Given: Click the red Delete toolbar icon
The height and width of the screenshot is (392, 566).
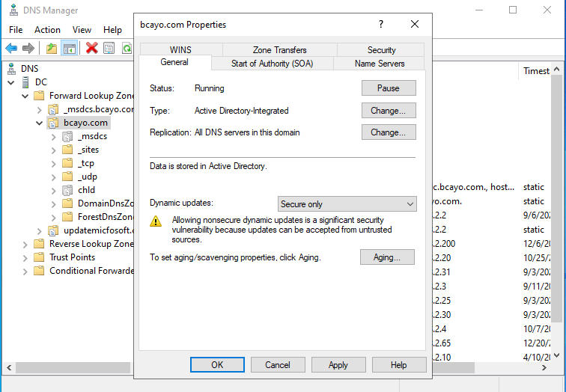Looking at the screenshot, I should point(91,49).
